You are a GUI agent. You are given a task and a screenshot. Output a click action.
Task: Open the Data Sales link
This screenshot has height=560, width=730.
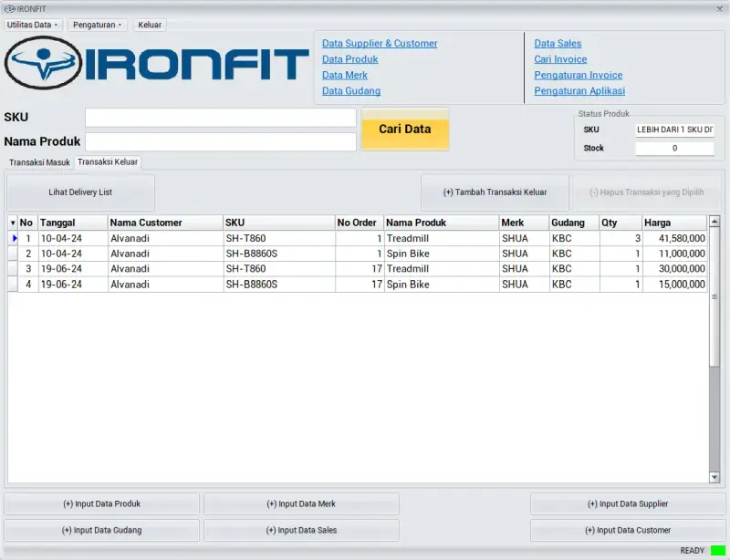[558, 43]
